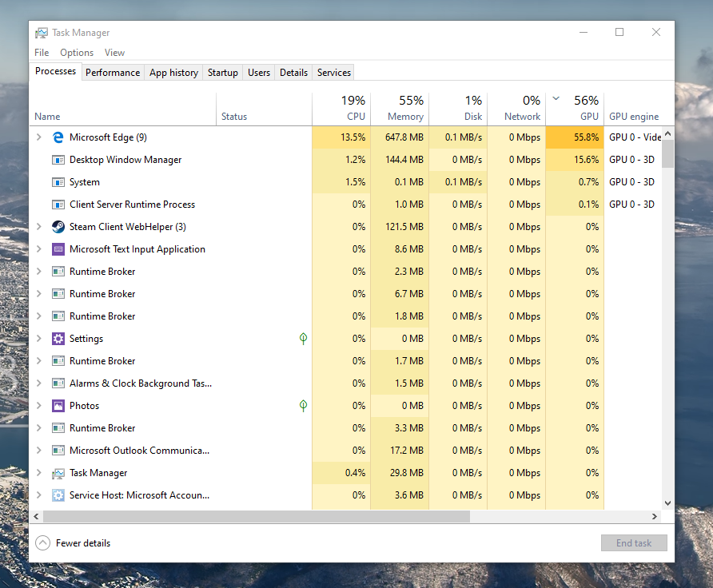Sort processes by the Status column
The width and height of the screenshot is (713, 588).
point(265,109)
